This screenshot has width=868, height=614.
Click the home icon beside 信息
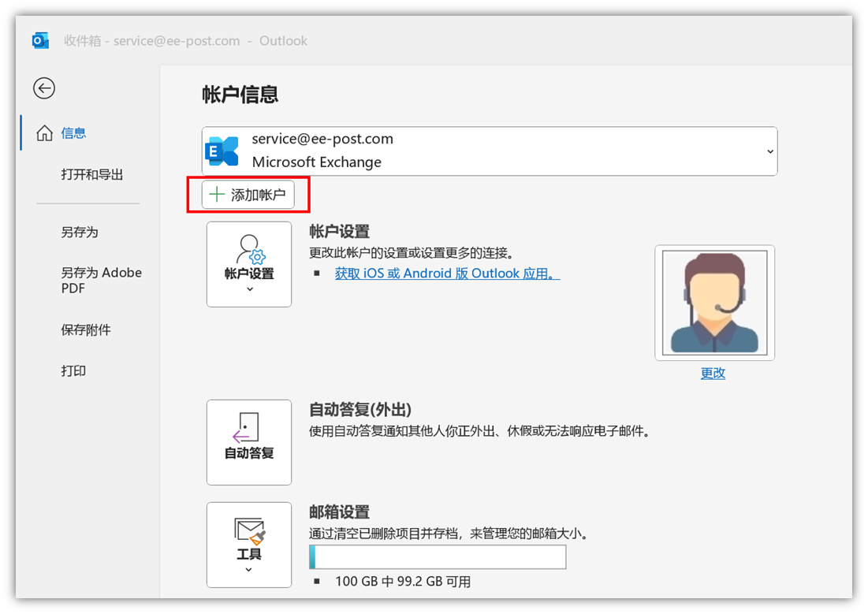tap(45, 133)
